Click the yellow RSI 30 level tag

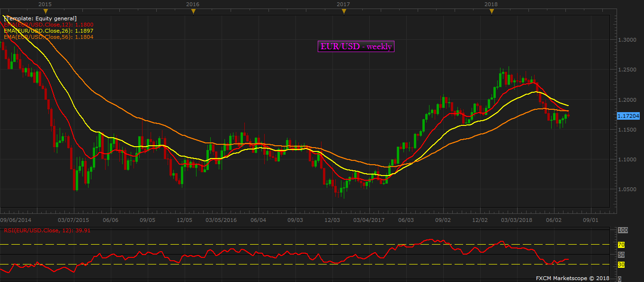pyautogui.click(x=621, y=264)
